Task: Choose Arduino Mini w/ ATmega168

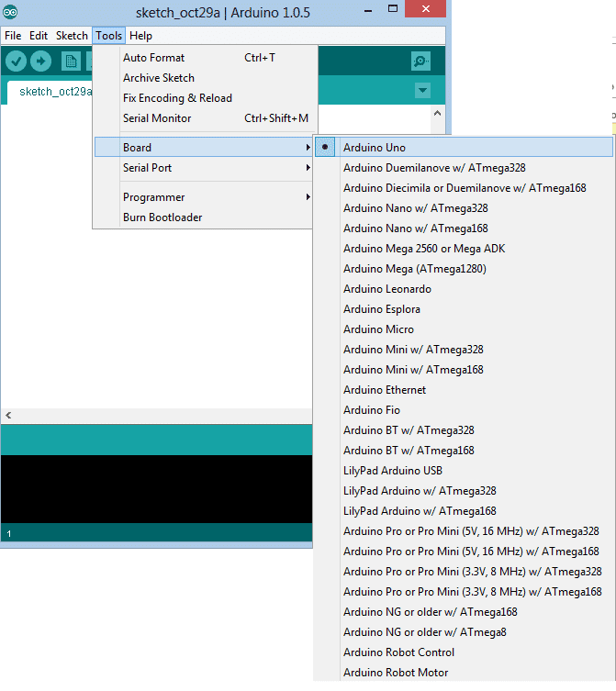Action: pyautogui.click(x=463, y=369)
